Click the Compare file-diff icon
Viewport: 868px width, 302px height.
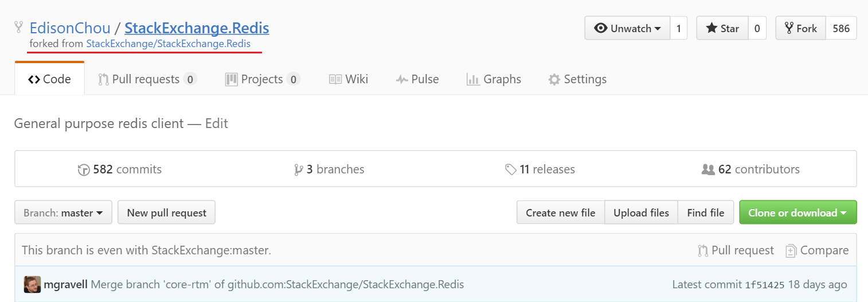pos(791,251)
